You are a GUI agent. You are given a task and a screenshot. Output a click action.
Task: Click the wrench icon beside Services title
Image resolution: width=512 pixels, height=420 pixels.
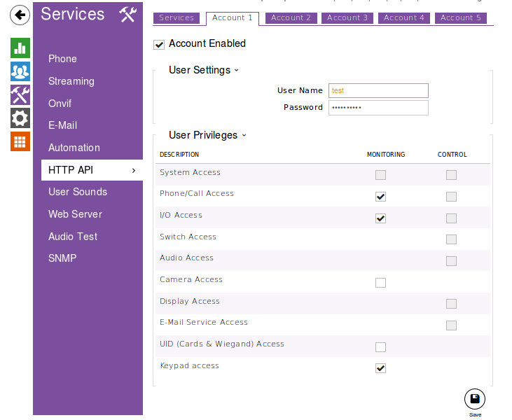127,14
